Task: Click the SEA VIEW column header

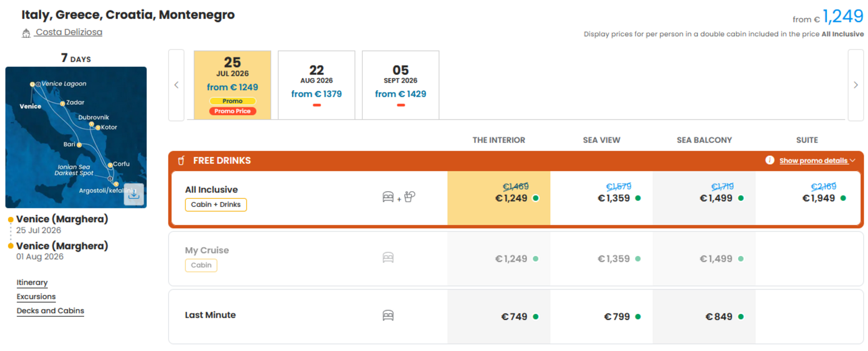Action: [x=601, y=140]
